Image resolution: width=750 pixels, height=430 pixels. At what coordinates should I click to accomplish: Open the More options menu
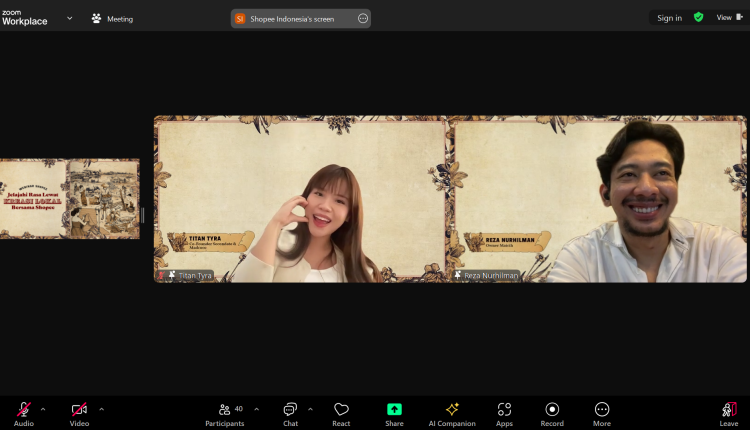[x=601, y=410]
